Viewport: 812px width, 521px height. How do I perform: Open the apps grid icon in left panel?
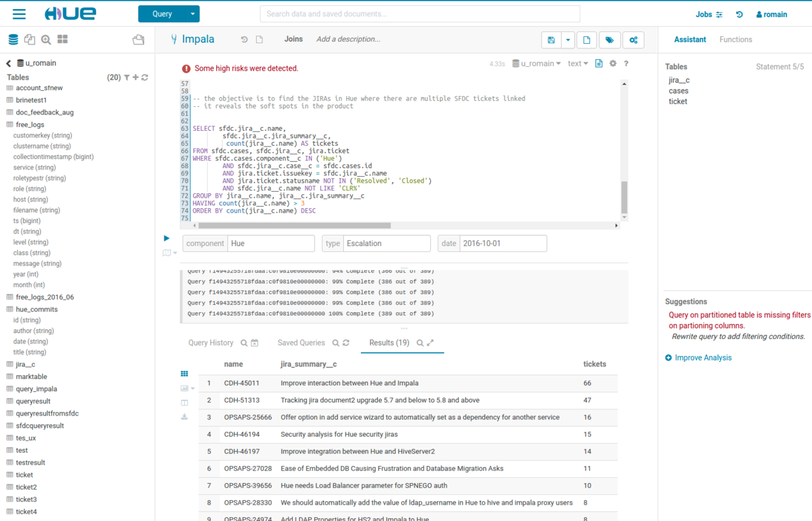(63, 40)
